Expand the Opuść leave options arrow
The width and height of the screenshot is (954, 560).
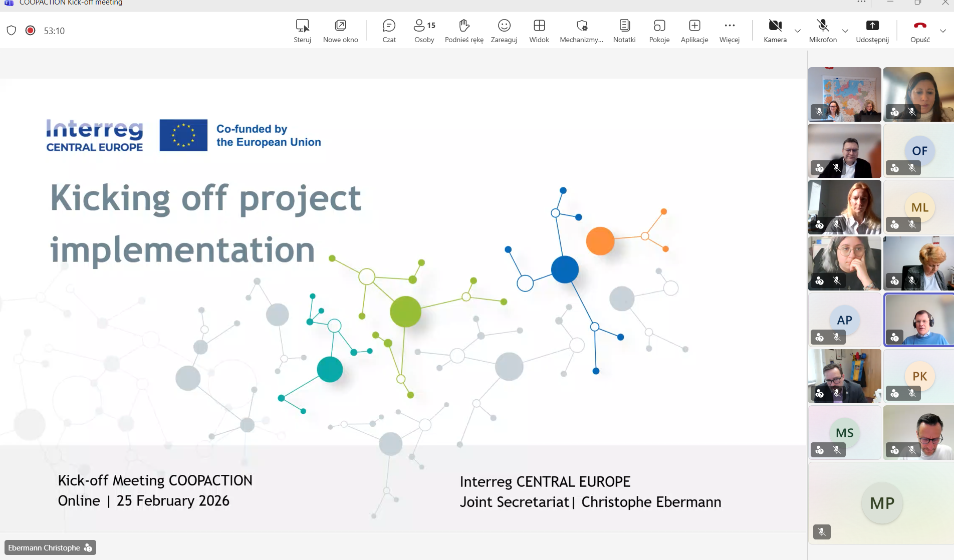(942, 31)
